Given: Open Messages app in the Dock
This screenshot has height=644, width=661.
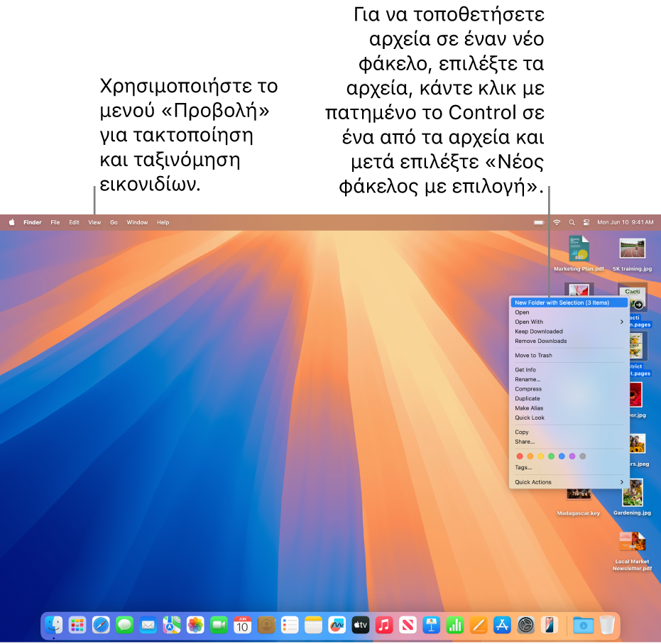Looking at the screenshot, I should 124,625.
